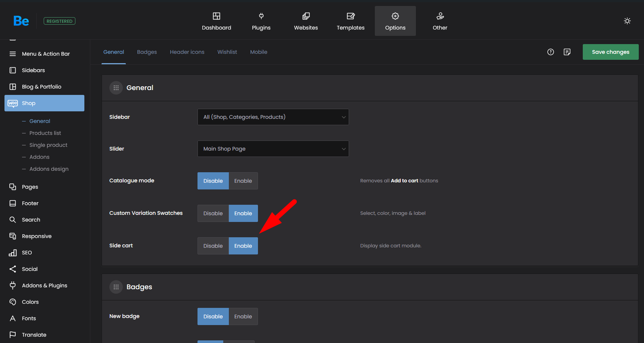Click the Responsive devices icon
This screenshot has width=644, height=343.
coord(13,236)
